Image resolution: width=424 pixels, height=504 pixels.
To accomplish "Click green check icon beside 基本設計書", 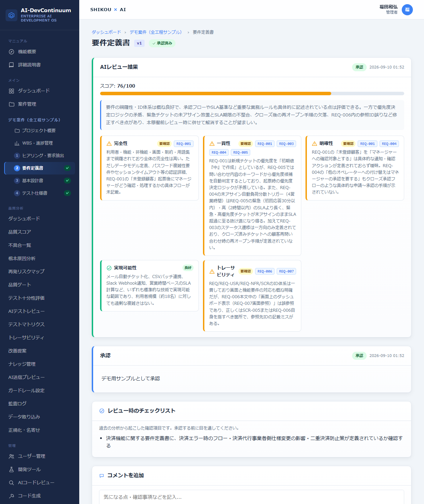I will coord(67,181).
